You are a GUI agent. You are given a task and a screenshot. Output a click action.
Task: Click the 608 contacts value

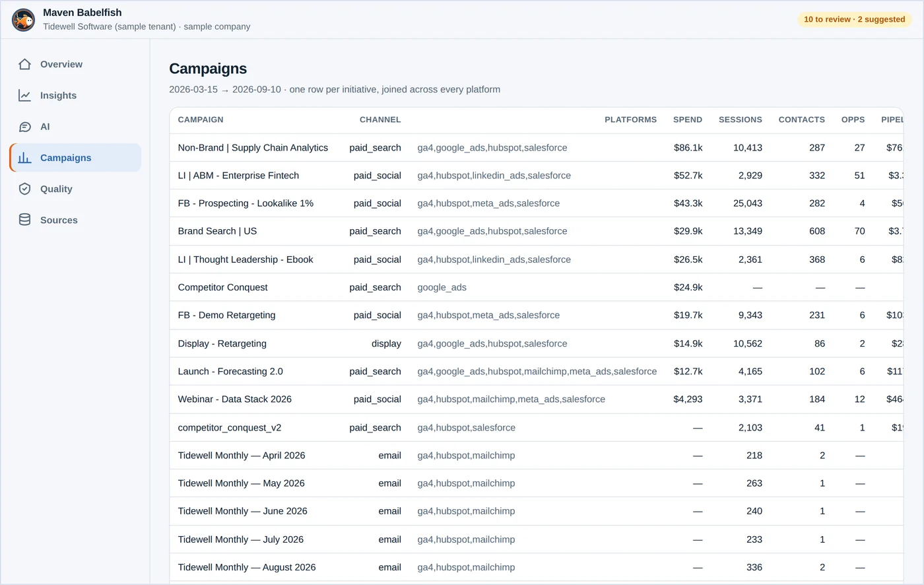(x=817, y=231)
